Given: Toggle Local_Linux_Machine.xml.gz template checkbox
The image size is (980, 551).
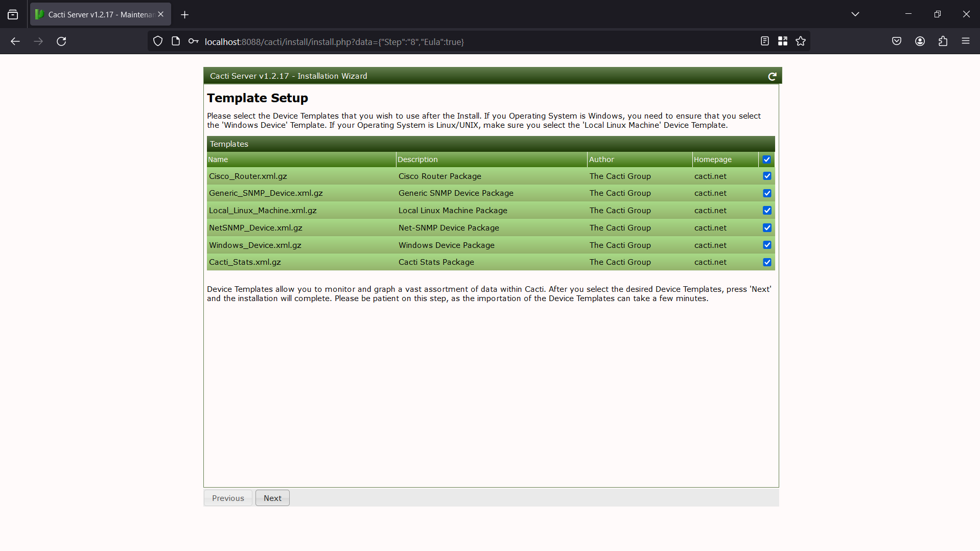Looking at the screenshot, I should click(767, 211).
